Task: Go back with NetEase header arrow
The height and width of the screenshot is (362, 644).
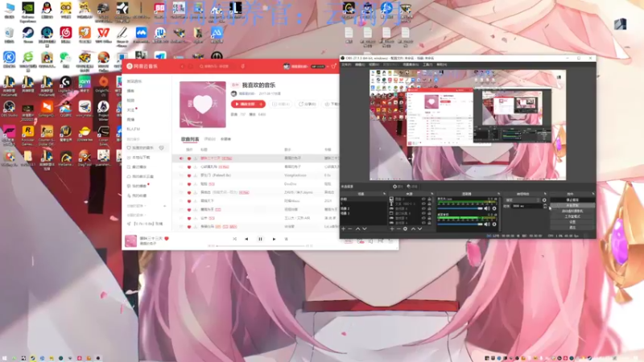Action: click(183, 66)
